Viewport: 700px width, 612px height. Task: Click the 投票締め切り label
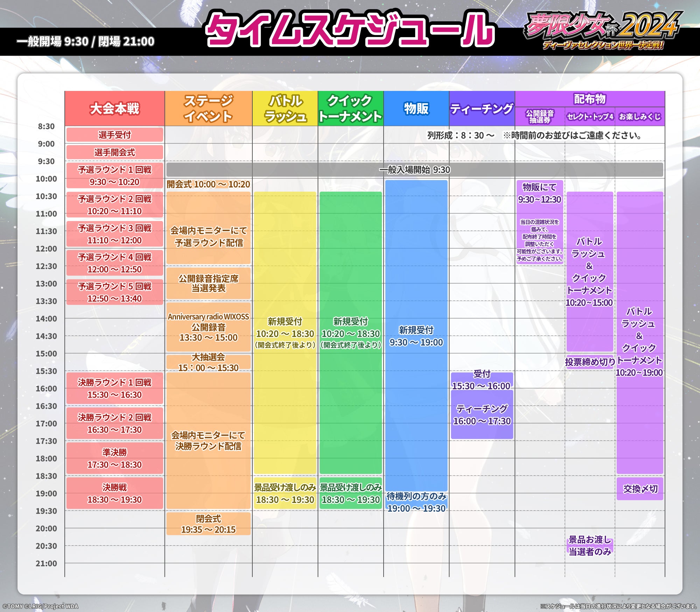coord(590,362)
